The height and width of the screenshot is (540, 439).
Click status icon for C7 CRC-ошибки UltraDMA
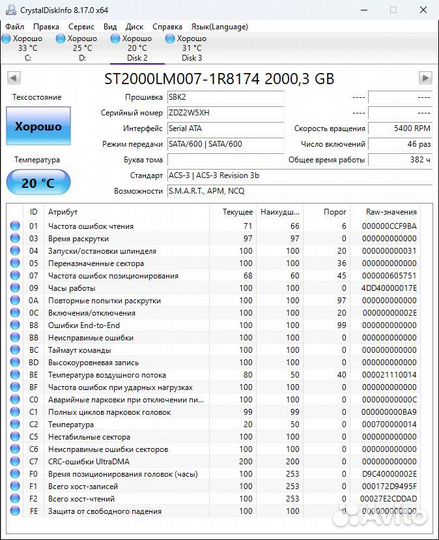pos(15,461)
